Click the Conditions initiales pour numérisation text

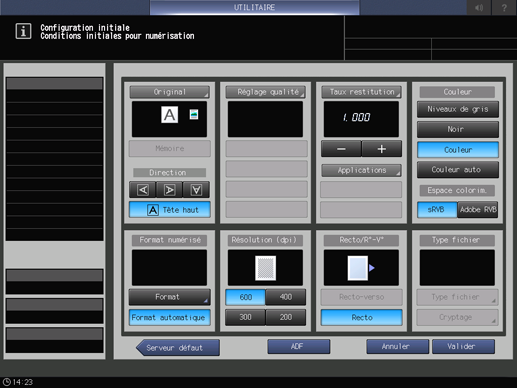(117, 36)
